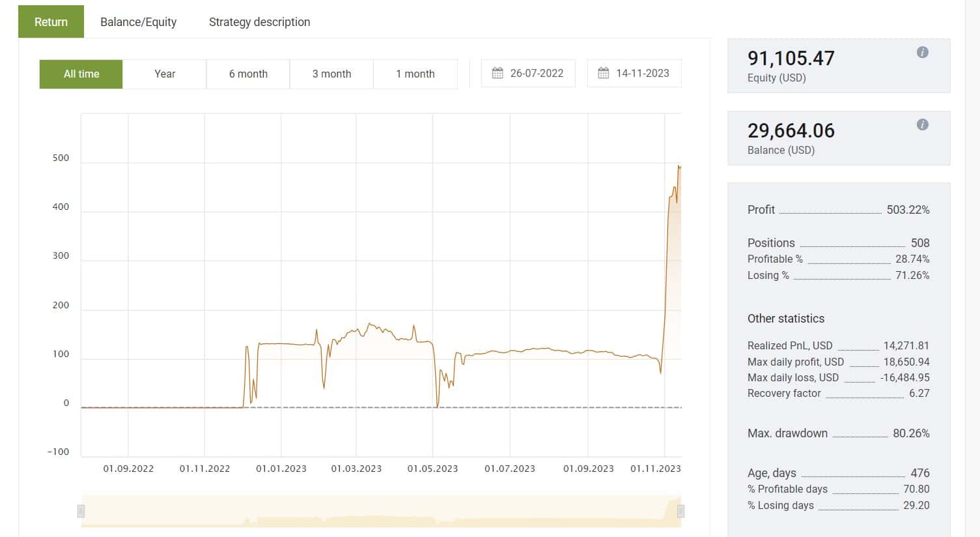The image size is (980, 537).
Task: Open the Strategy description tab
Action: pos(259,22)
